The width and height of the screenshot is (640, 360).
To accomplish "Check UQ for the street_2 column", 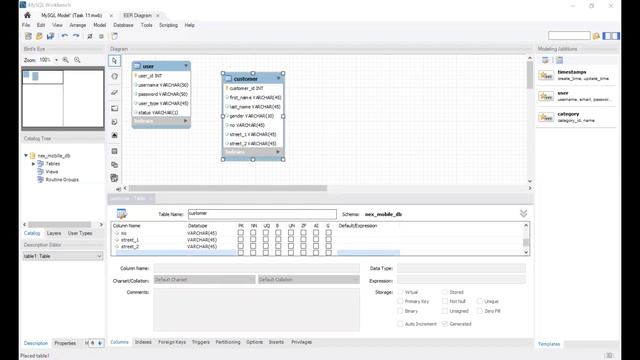I will click(266, 246).
